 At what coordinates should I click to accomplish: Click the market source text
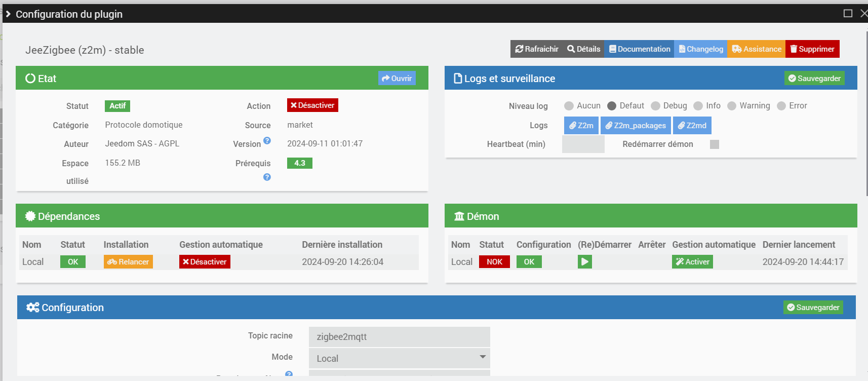(300, 125)
